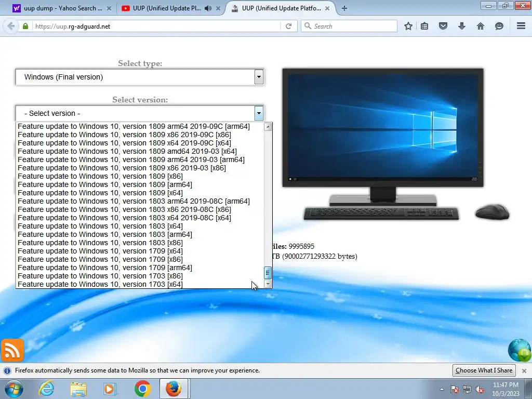Click the dropdown list scrollbar thumb
The image size is (532, 399).
[268, 273]
